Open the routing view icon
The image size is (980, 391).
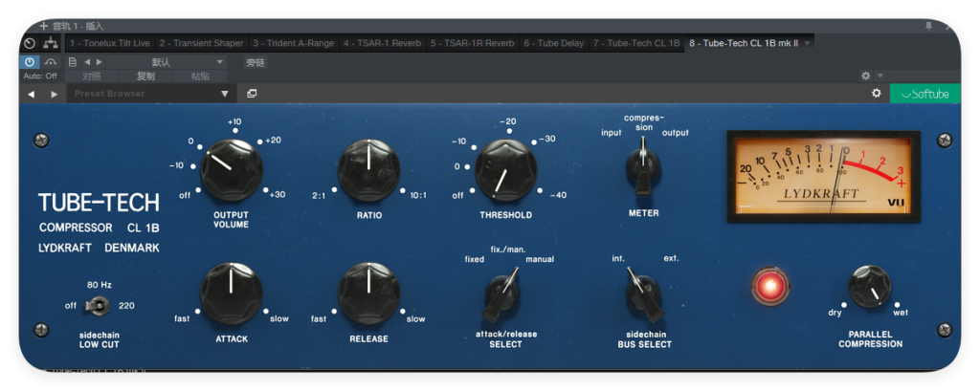click(x=51, y=43)
